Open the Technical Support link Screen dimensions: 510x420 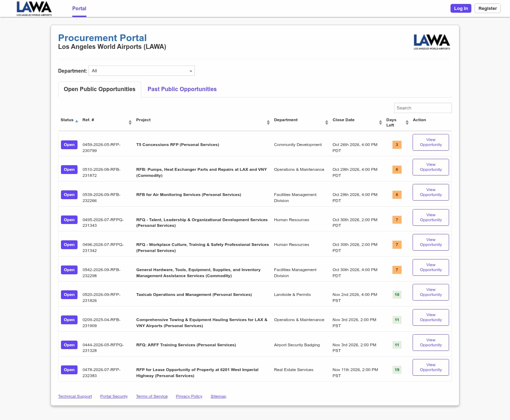coord(75,396)
